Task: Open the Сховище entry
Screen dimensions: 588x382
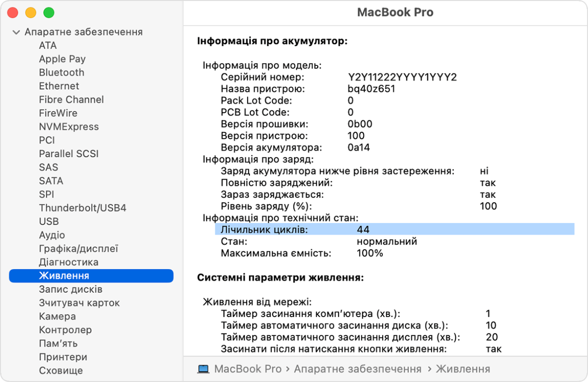Action: [61, 370]
